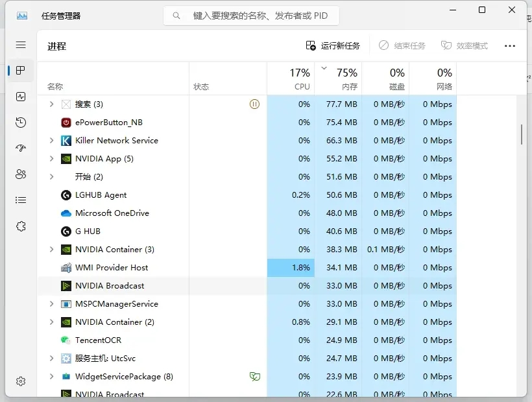Screen dimensions: 532x402
Task: Expand the Killer Network Service group
Action: click(51, 140)
